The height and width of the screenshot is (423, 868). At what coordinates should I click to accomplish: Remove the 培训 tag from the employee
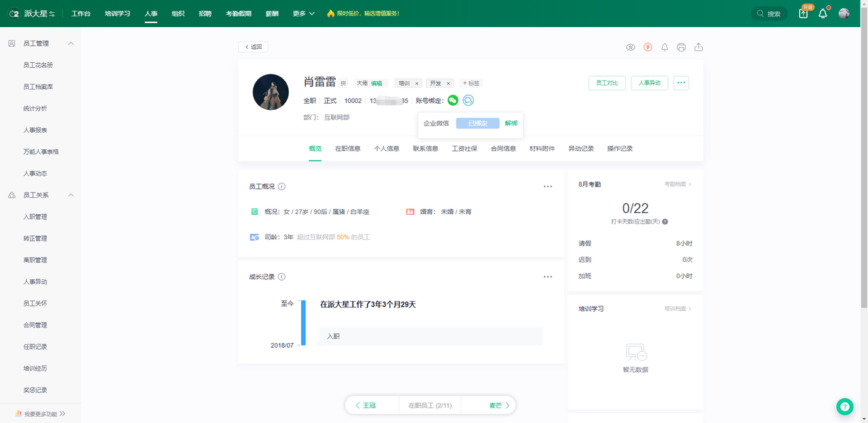click(x=416, y=83)
